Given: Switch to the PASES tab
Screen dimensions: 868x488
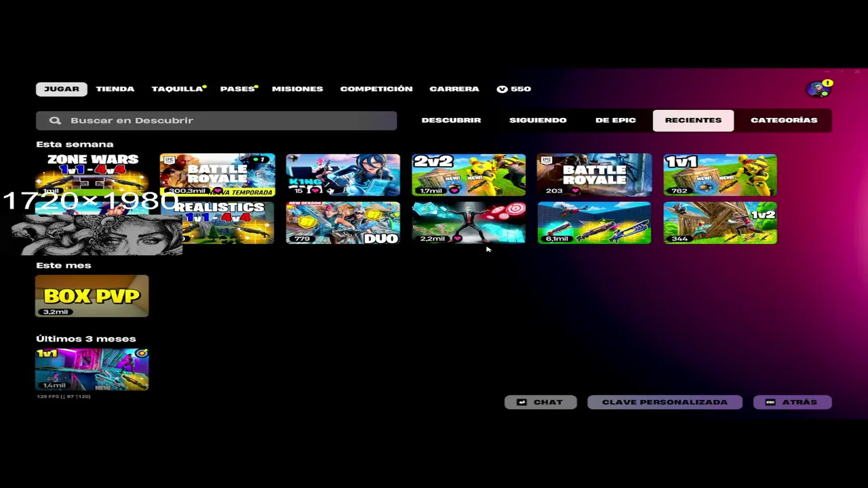Looking at the screenshot, I should (237, 89).
